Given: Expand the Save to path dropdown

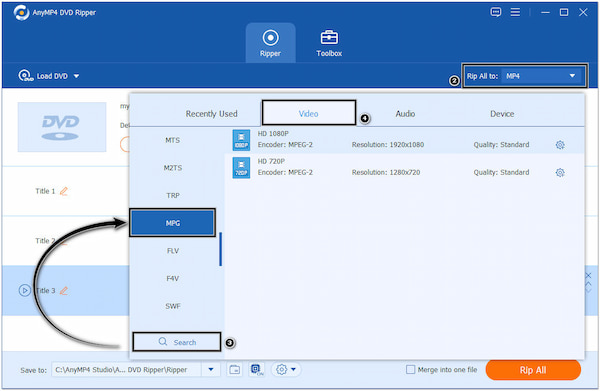Looking at the screenshot, I should [x=211, y=370].
